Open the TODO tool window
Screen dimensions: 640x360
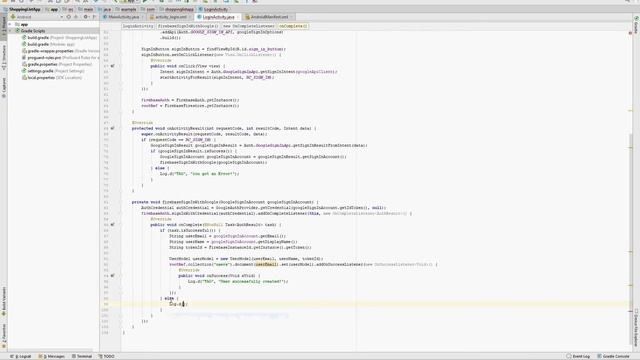(x=107, y=356)
